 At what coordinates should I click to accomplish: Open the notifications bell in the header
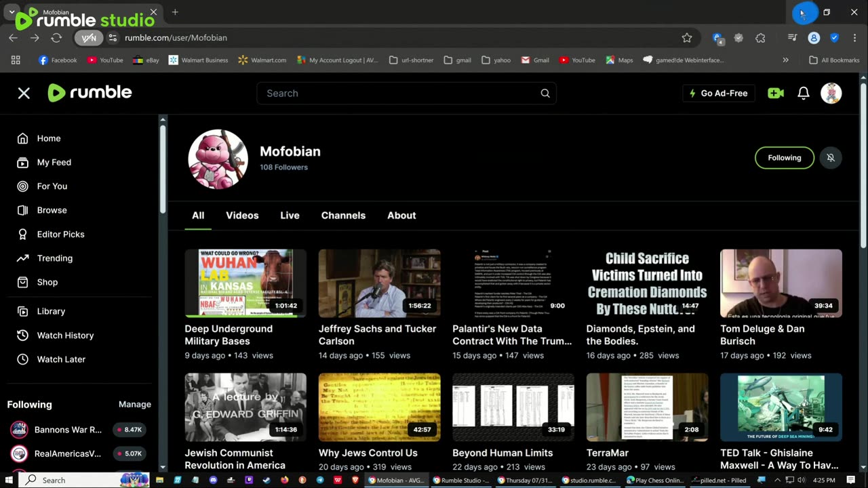click(x=804, y=94)
